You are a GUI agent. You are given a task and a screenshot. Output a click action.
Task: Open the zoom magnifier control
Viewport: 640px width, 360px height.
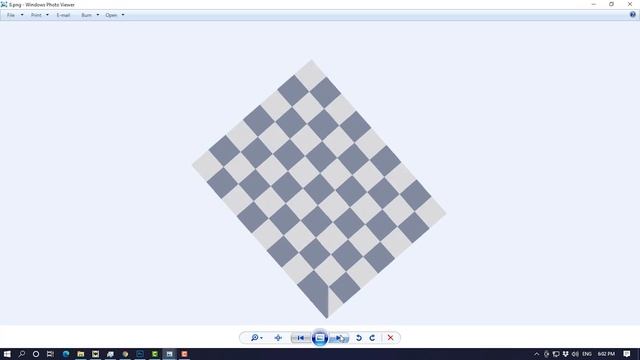coord(256,338)
